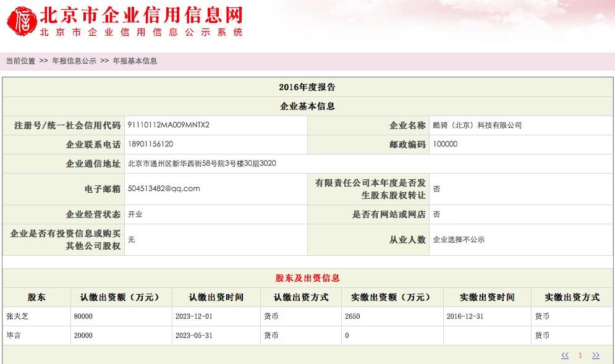Click the 企业经营状态 label
This screenshot has width=615, height=364.
click(x=93, y=214)
